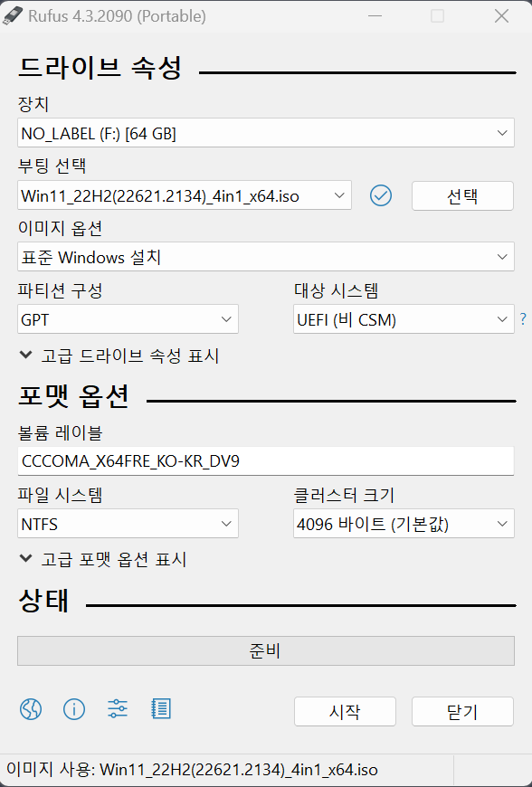Click the 준비 status progress bar
532x787 pixels.
(x=265, y=651)
